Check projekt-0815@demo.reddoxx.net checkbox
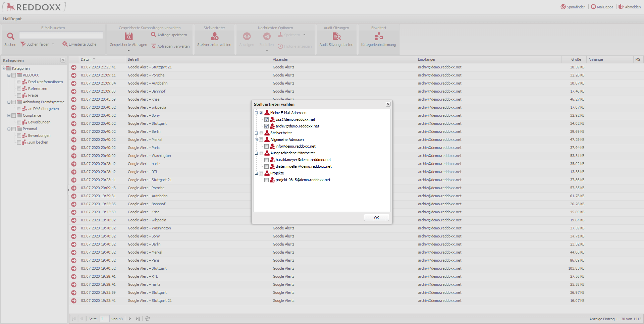Screen dimensions: 644x324 point(267,180)
